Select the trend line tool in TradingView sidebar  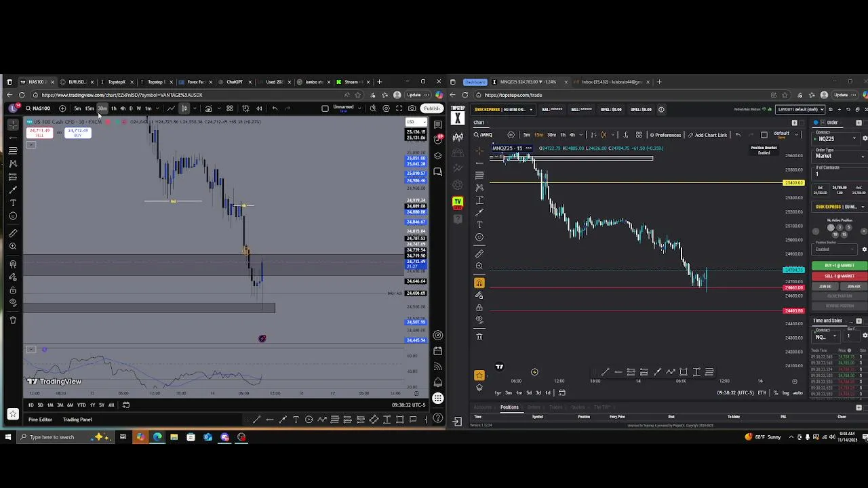click(13, 138)
